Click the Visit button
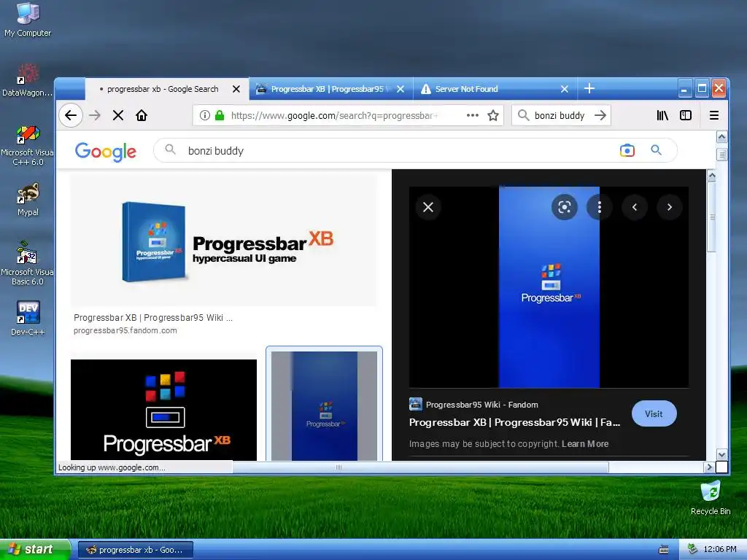The height and width of the screenshot is (560, 747). pyautogui.click(x=654, y=414)
